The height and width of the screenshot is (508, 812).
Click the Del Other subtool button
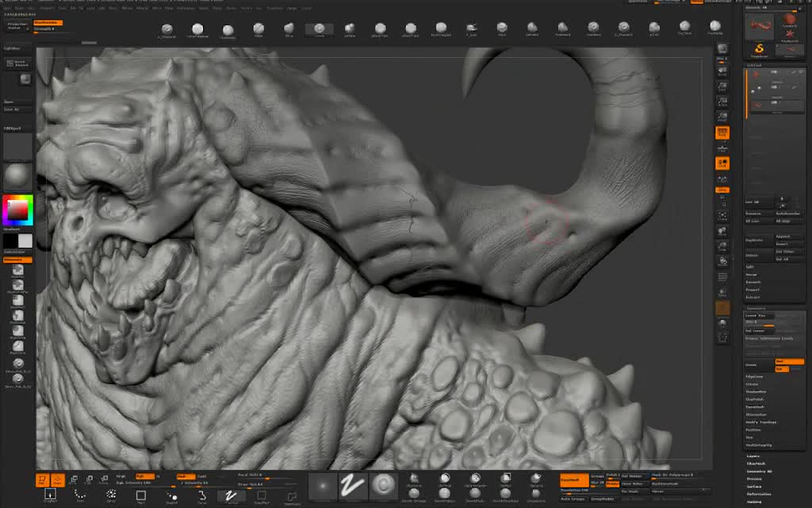click(790, 252)
